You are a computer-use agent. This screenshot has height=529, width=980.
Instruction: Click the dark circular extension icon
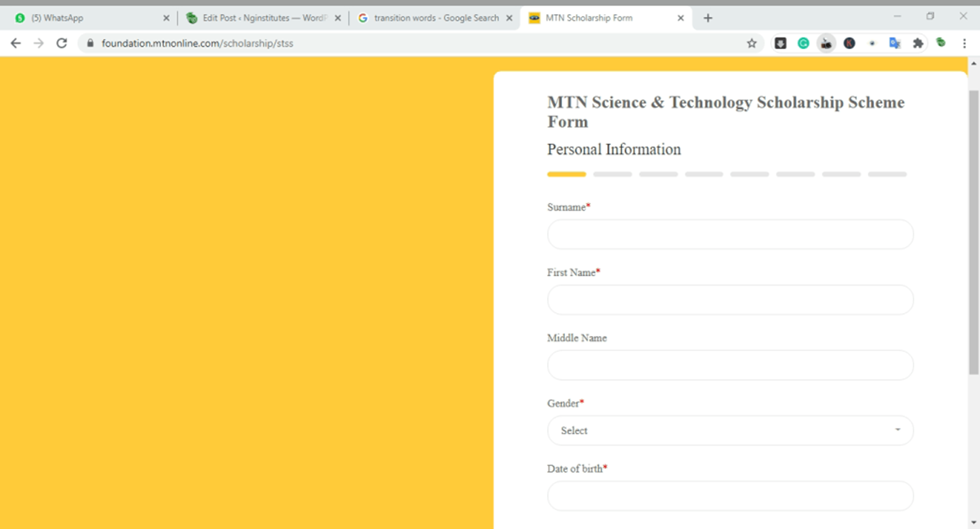point(849,43)
